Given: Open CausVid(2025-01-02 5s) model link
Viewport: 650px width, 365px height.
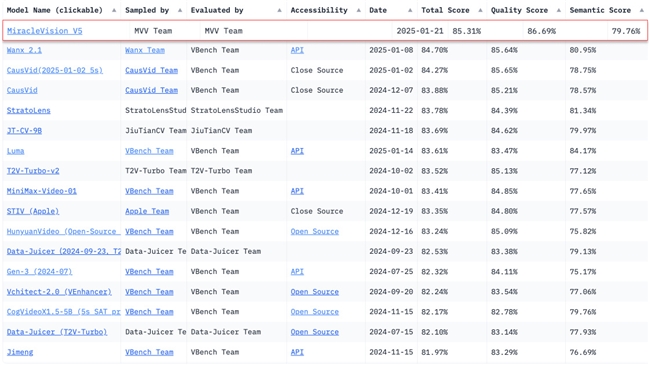Looking at the screenshot, I should (55, 70).
